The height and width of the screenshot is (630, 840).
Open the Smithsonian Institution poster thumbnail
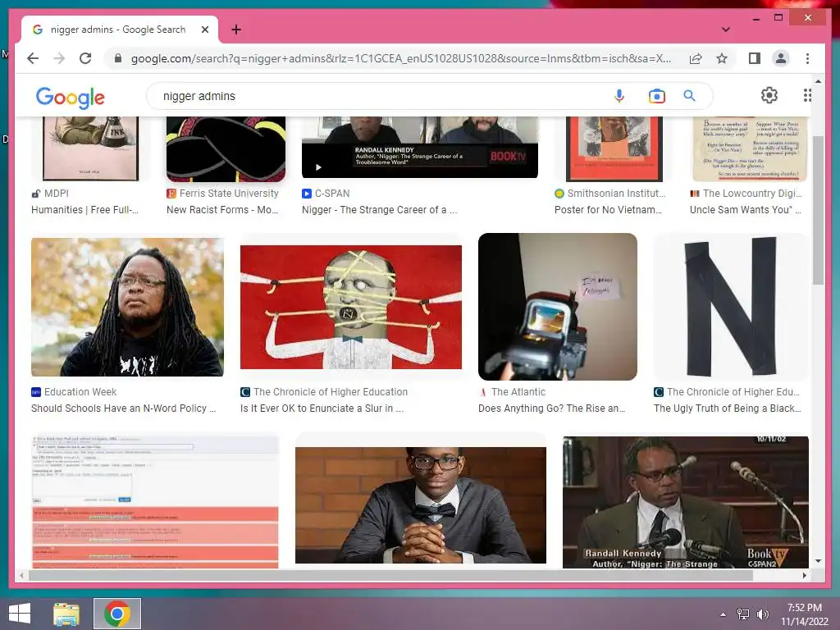pyautogui.click(x=614, y=149)
